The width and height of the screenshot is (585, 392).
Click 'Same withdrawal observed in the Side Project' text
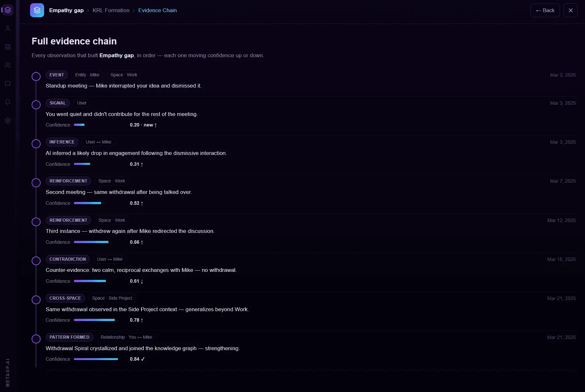147,309
